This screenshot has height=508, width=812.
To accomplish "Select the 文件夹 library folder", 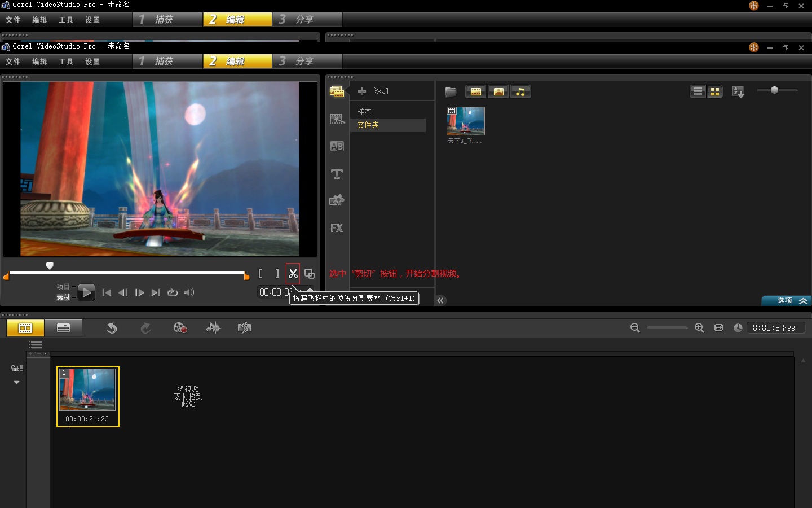I will (388, 125).
